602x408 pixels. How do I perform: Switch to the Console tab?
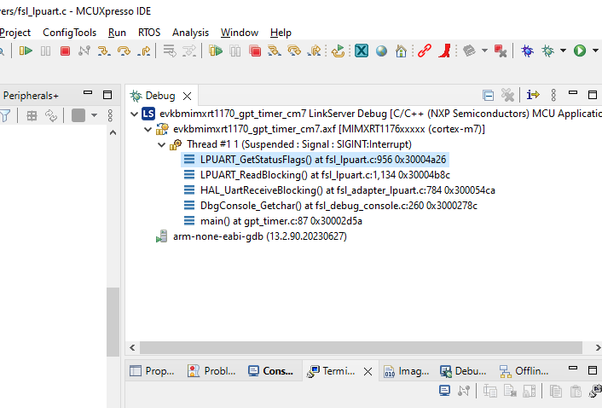pos(271,371)
